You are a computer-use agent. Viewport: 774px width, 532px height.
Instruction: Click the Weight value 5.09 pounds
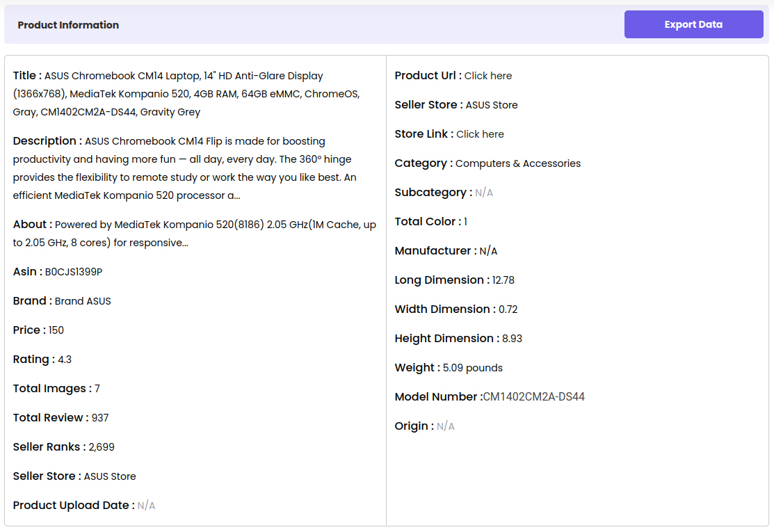pos(472,367)
